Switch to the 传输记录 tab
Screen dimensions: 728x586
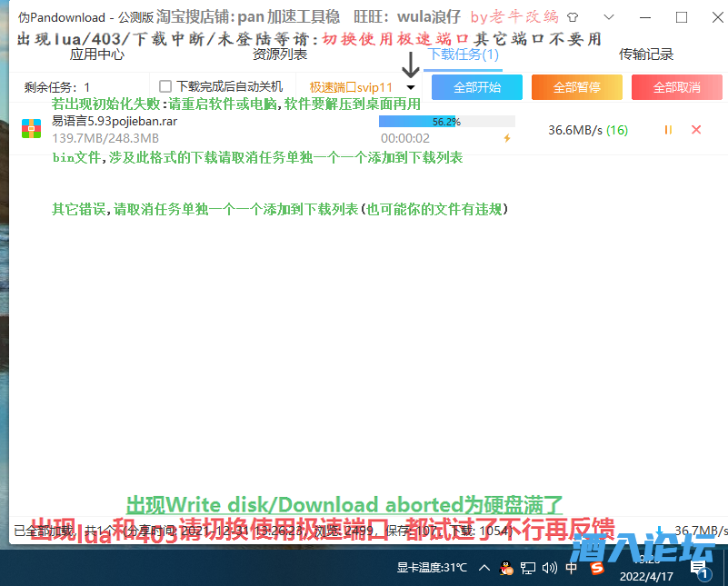[x=647, y=54]
